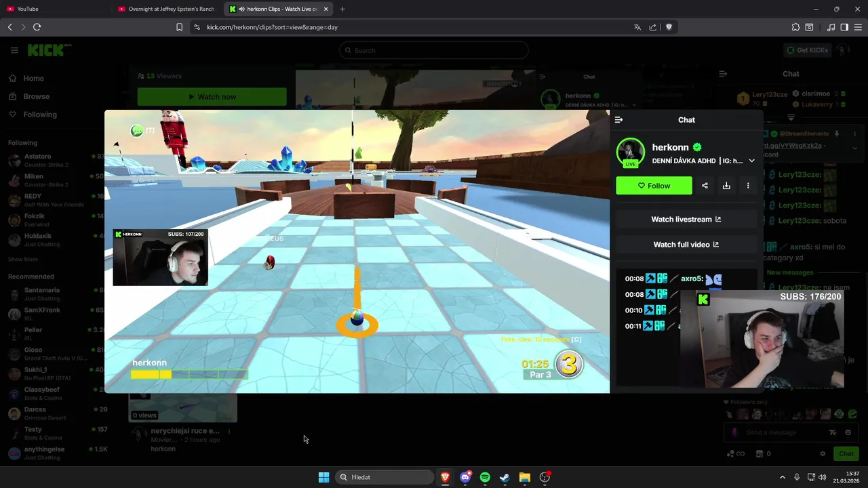Open Kick sidebar hamburger menu

pyautogui.click(x=14, y=50)
